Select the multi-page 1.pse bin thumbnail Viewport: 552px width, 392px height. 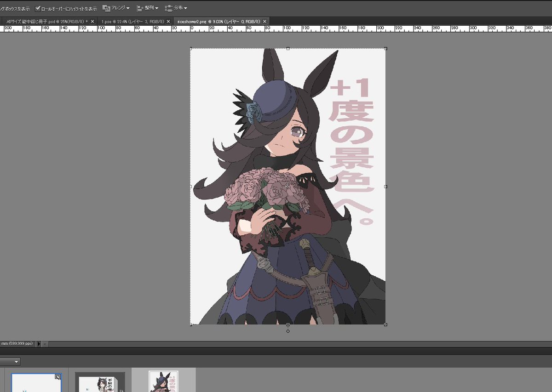pyautogui.click(x=100, y=382)
